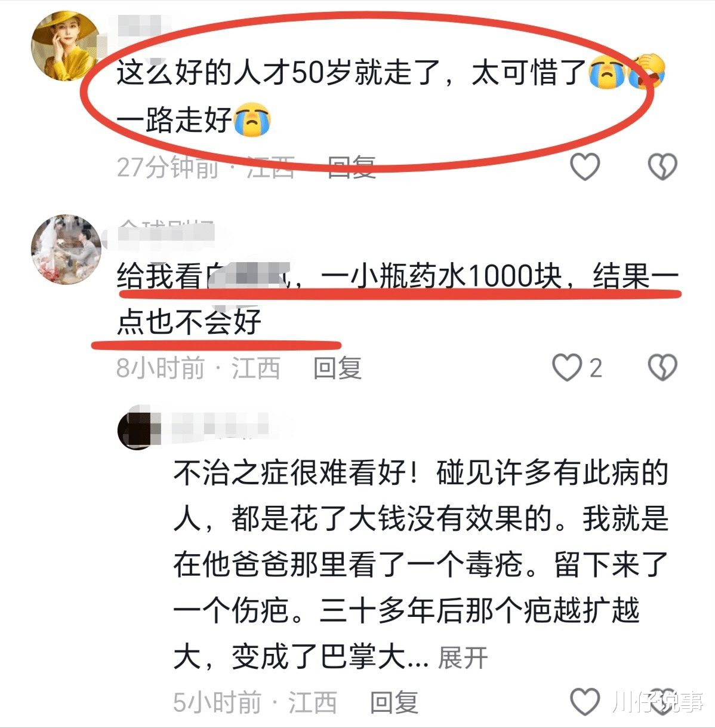Screen dimensions: 715x728
Task: Like the 1000块 medicine comment
Action: (566, 367)
